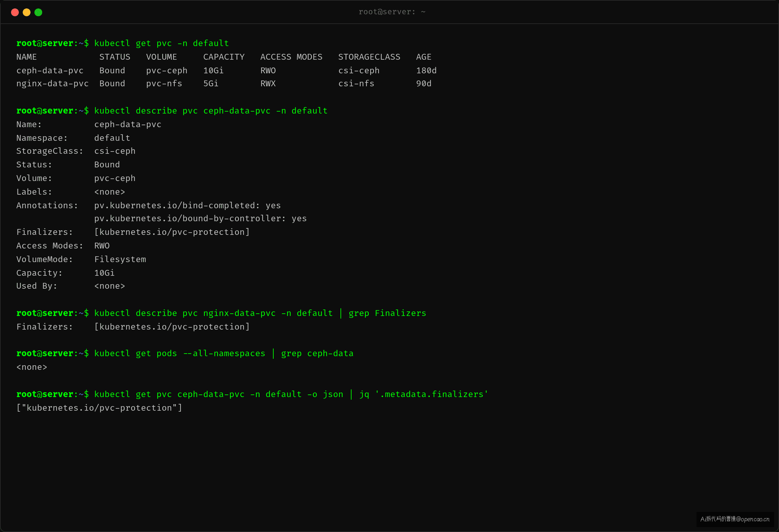Click the '90d' age value
The image size is (779, 532).
click(x=424, y=84)
